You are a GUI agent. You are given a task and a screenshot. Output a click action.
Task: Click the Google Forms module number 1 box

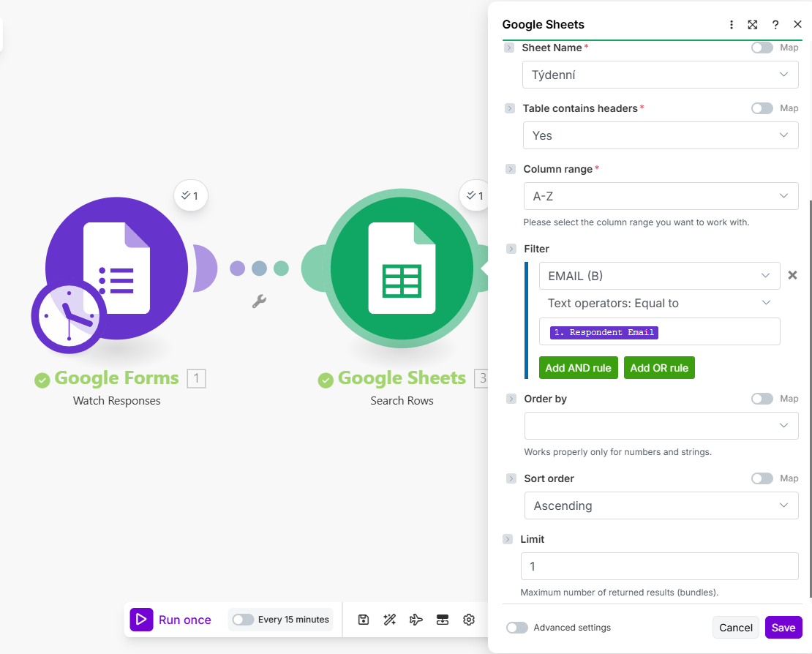196,378
